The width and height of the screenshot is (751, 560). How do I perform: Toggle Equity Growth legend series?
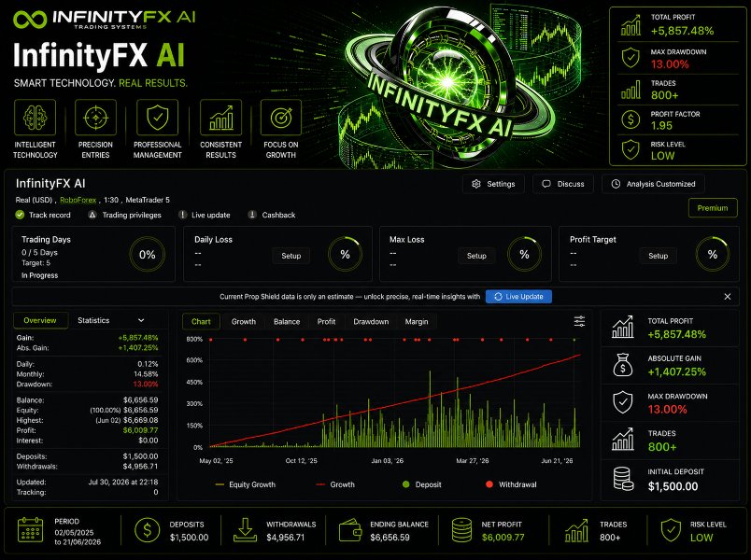tap(246, 484)
